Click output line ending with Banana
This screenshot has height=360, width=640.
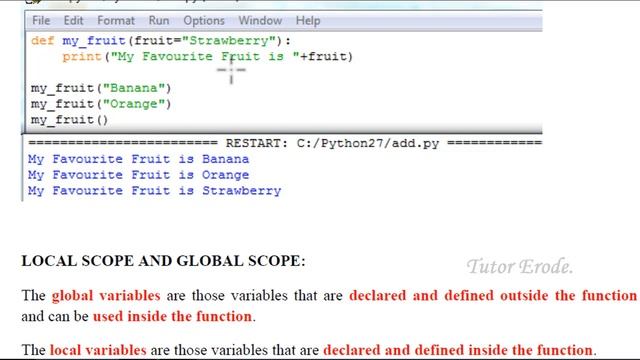[x=138, y=159]
